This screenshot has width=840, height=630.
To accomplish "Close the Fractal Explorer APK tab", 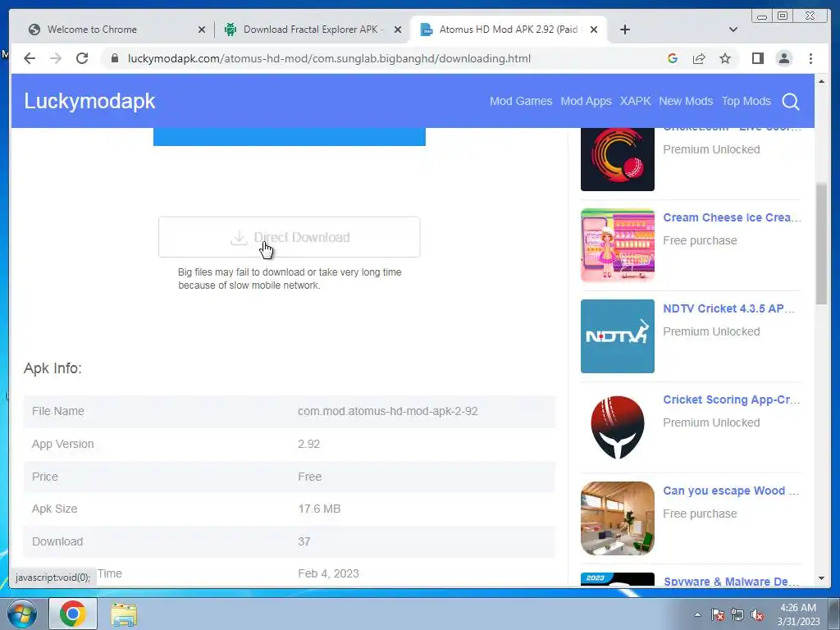I will (398, 30).
